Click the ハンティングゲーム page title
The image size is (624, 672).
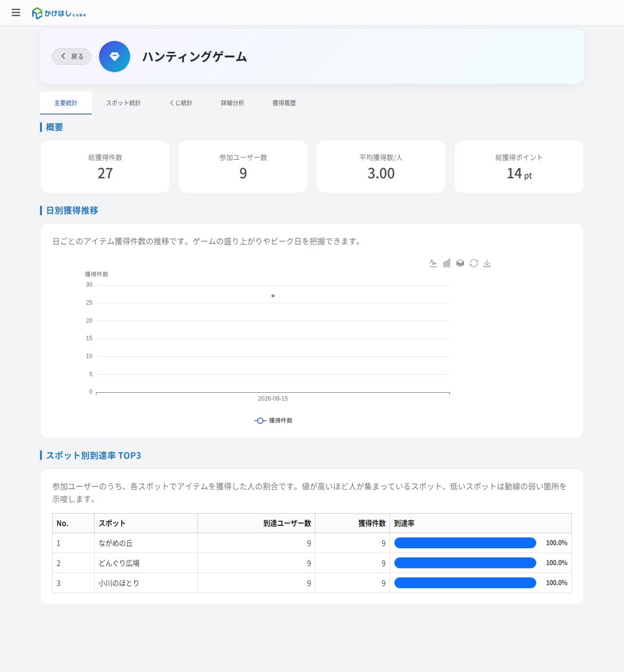pos(195,57)
